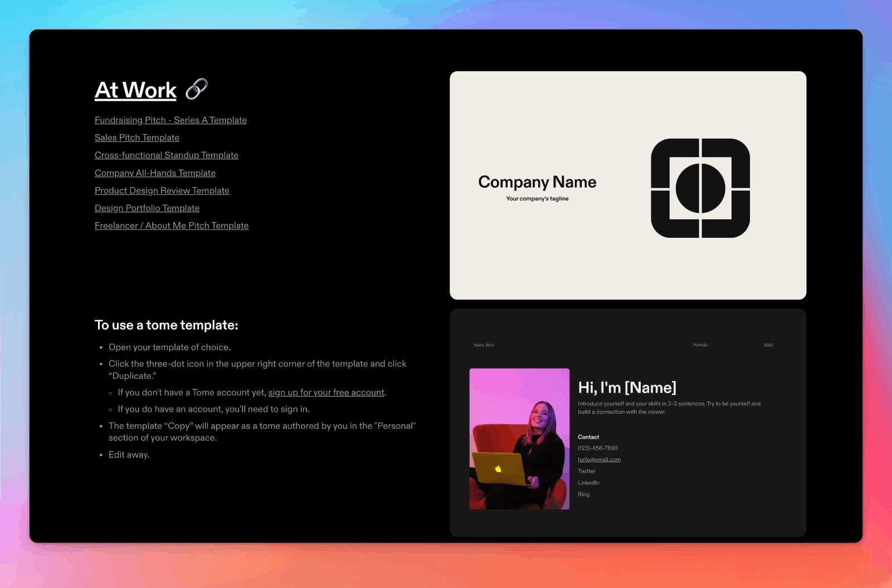
Task: Click the 'Edit away.' bullet text
Action: [129, 455]
